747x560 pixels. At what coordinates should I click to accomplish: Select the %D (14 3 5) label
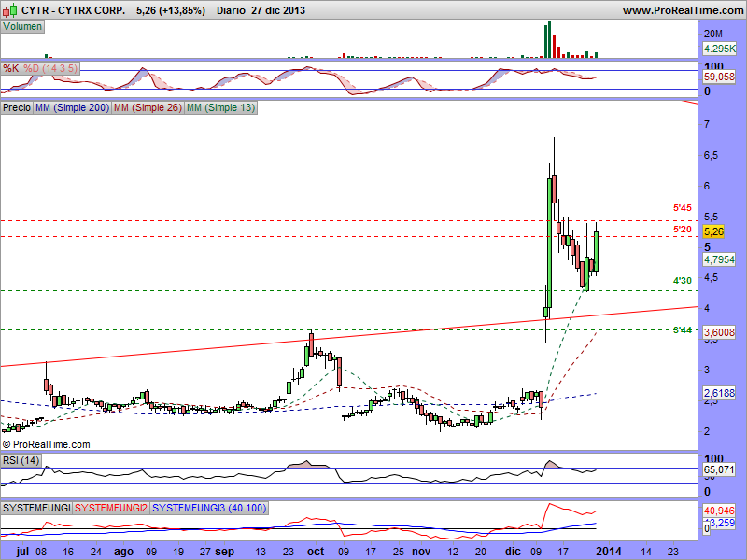pyautogui.click(x=50, y=68)
